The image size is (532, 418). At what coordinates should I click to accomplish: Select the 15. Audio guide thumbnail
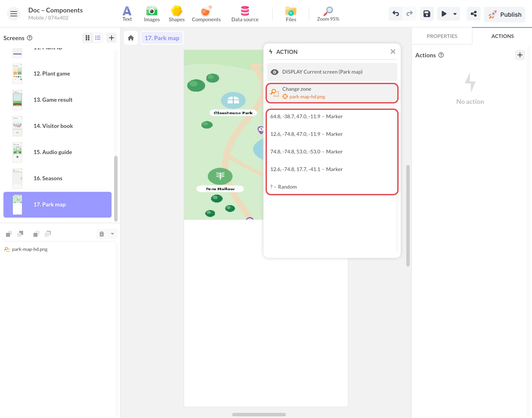(17, 152)
